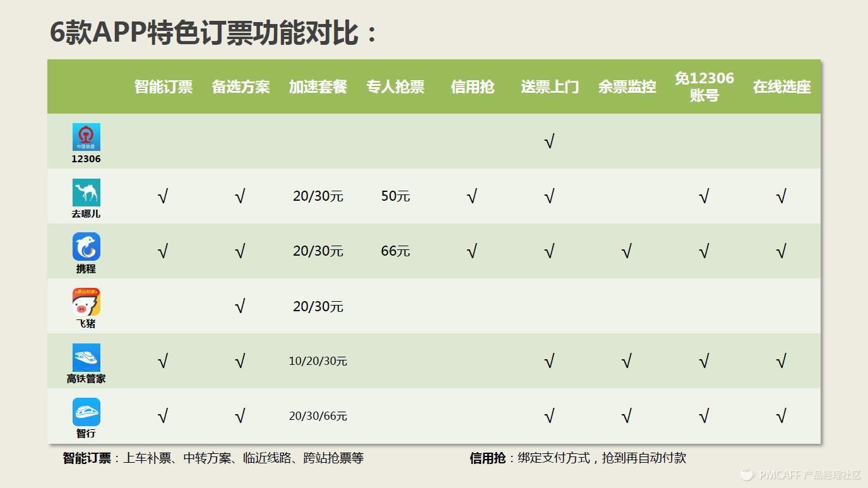The height and width of the screenshot is (488, 868).
Task: Click the 信用抢 footnote explanation
Action: click(x=578, y=458)
